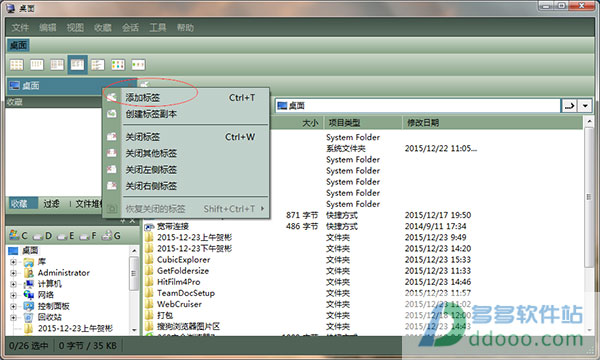Image resolution: width=600 pixels, height=360 pixels.
Task: Open the 文件 menu
Action: tap(20, 28)
